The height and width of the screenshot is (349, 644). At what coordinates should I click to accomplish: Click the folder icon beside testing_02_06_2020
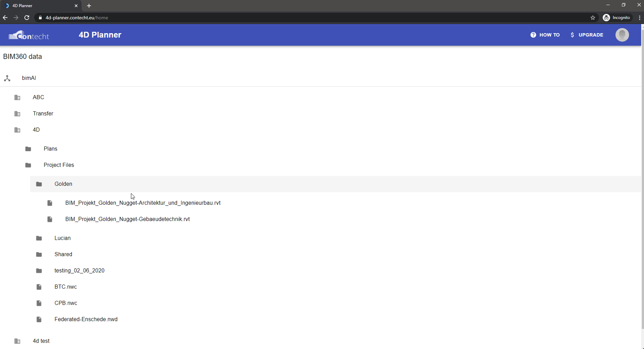click(x=39, y=271)
